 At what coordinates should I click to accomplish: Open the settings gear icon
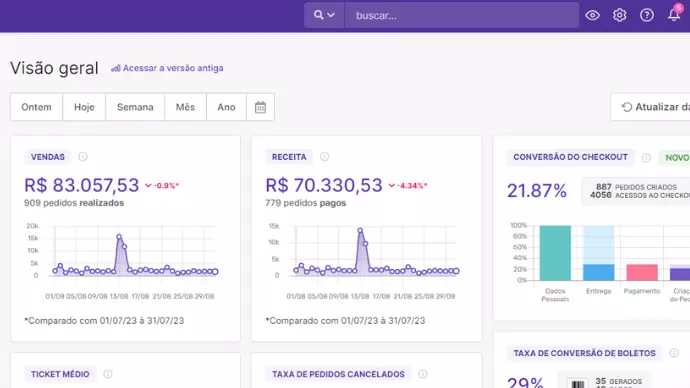(x=620, y=15)
